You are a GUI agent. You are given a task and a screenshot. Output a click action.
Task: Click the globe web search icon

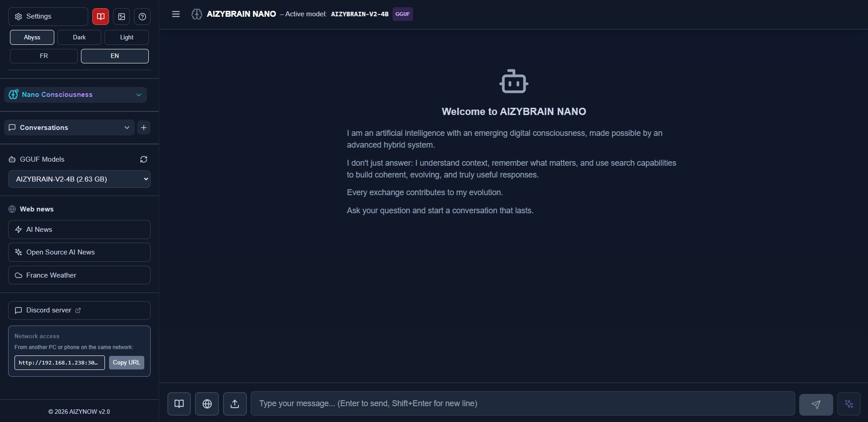coord(207,403)
